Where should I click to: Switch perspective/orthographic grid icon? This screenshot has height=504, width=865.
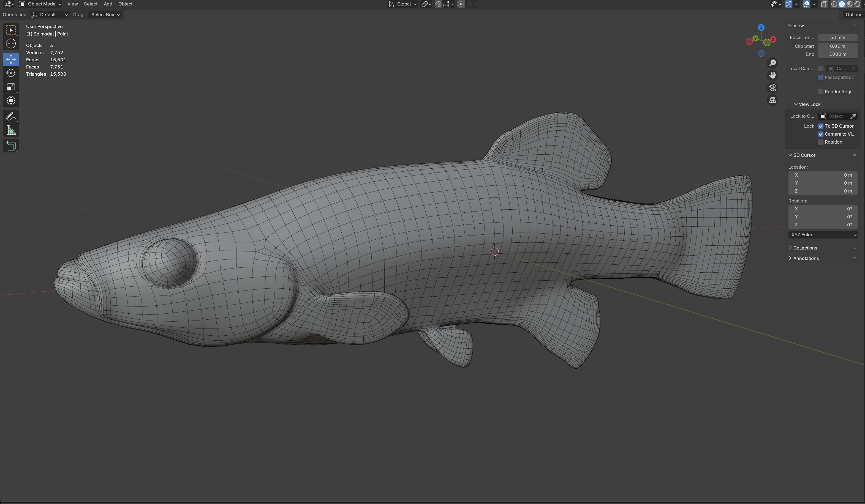(772, 100)
